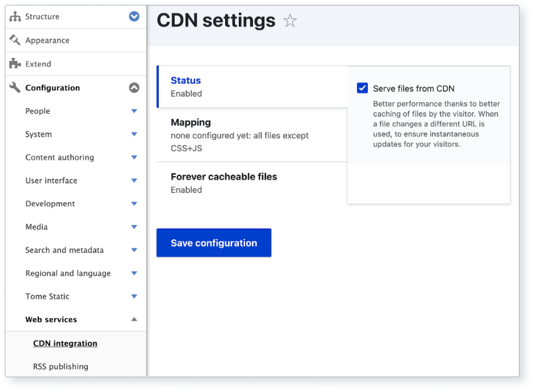534x392 pixels.
Task: Bookmark CDN settings via the star icon
Action: point(290,20)
